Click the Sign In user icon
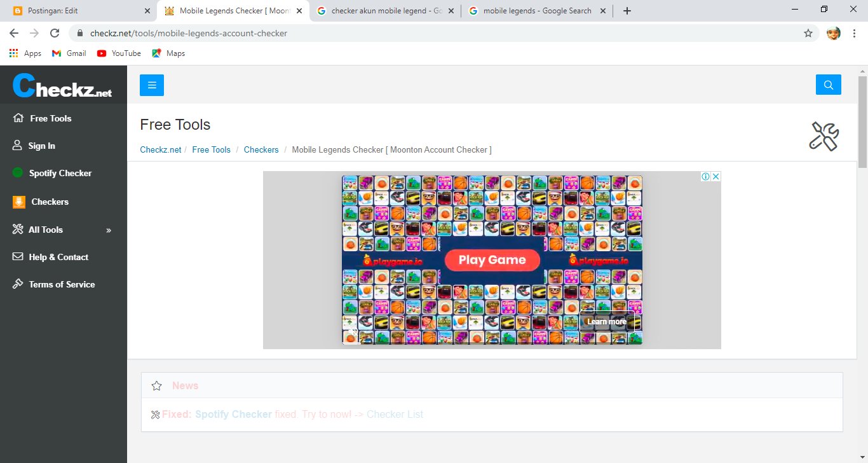The width and height of the screenshot is (868, 463). pyautogui.click(x=18, y=146)
